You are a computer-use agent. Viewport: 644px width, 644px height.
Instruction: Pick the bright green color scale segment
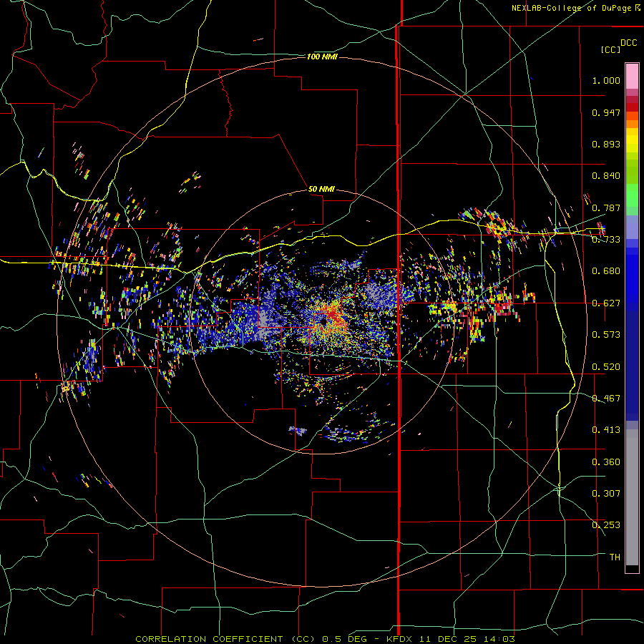(632, 195)
